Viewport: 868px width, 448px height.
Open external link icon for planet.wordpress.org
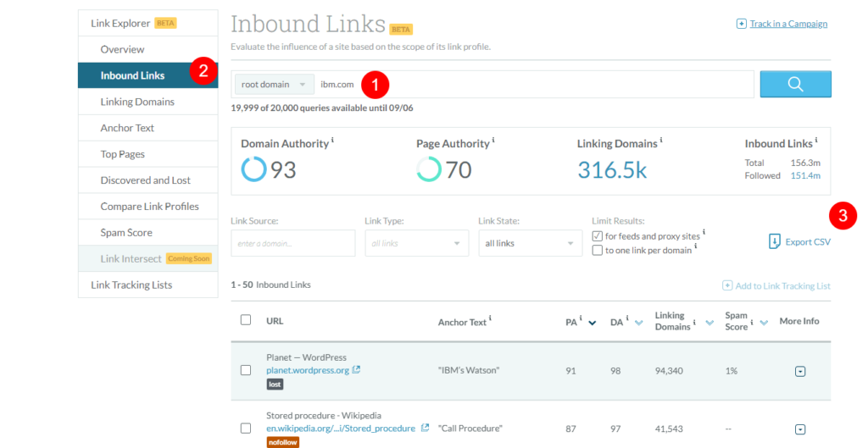click(356, 370)
